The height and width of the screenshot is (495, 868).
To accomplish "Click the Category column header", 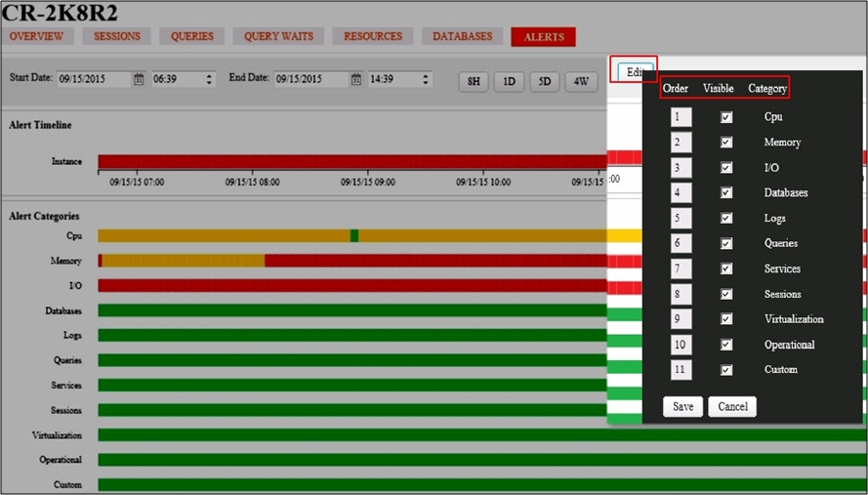I will (767, 89).
